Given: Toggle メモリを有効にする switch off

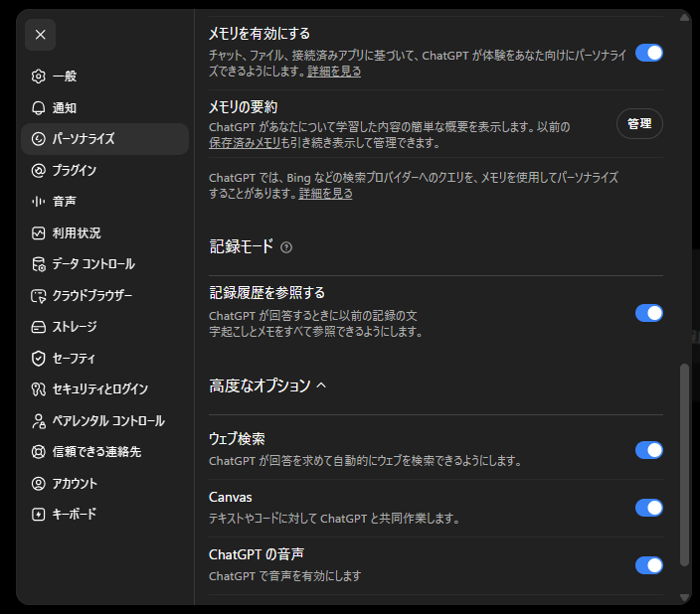Looking at the screenshot, I should 648,53.
